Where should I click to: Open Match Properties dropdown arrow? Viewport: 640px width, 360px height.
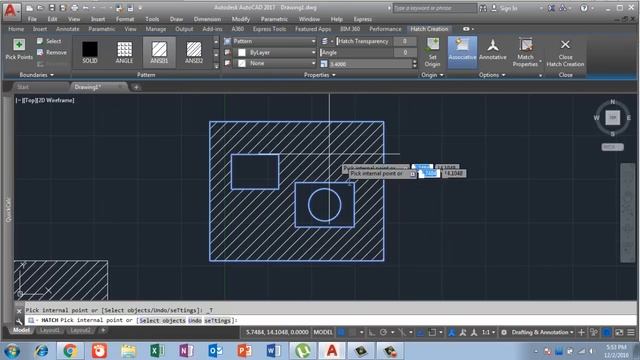(540, 62)
